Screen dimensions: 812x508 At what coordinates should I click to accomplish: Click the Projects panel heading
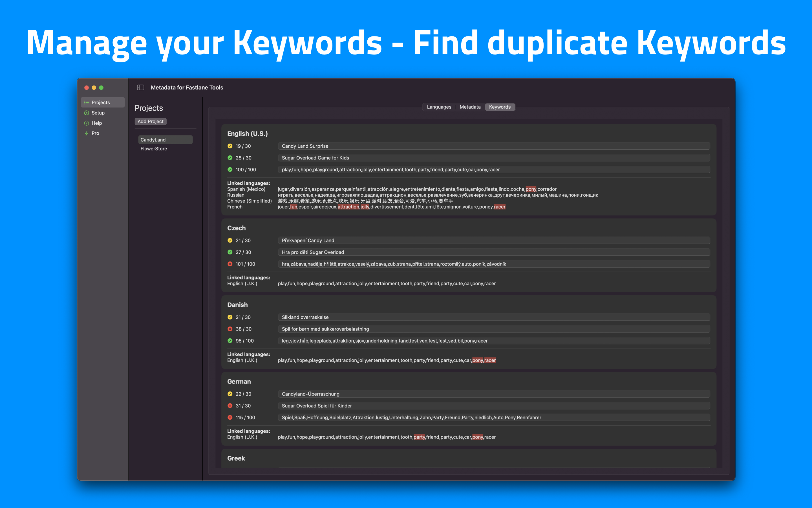tap(149, 108)
